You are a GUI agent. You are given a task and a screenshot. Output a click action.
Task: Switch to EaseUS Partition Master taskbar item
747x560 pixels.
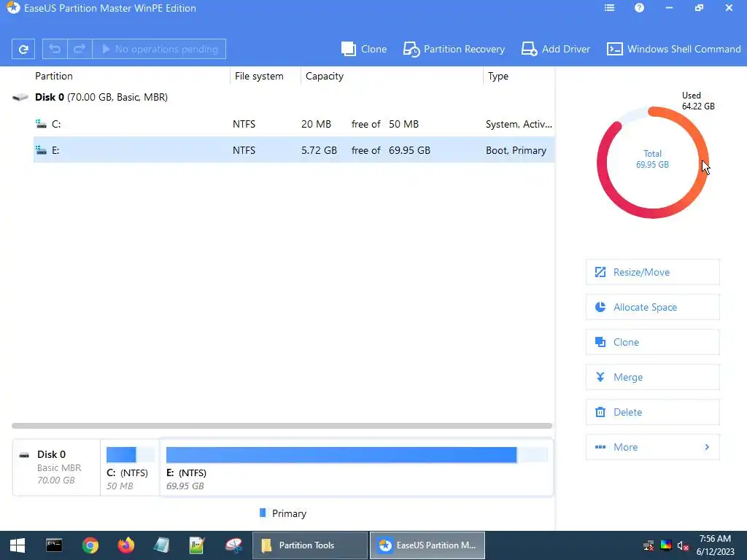(x=427, y=545)
